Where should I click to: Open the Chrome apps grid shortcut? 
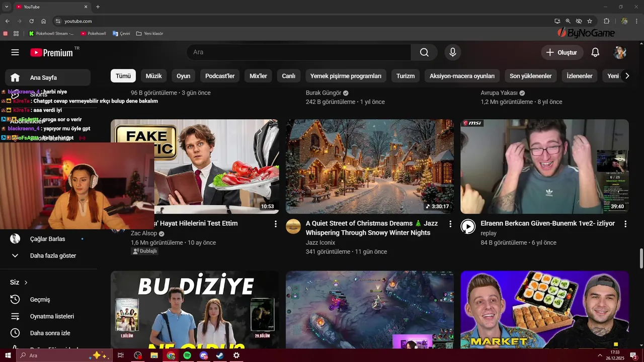point(16,34)
